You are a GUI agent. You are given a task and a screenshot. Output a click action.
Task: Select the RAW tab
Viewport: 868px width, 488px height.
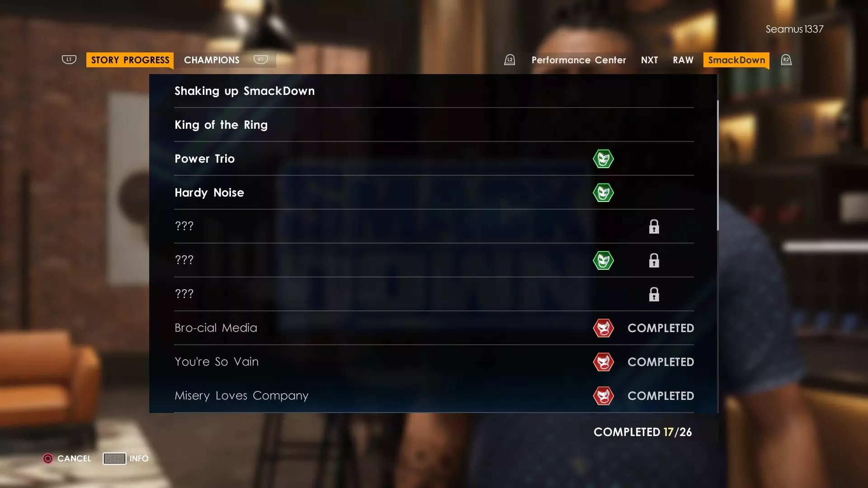pyautogui.click(x=683, y=60)
